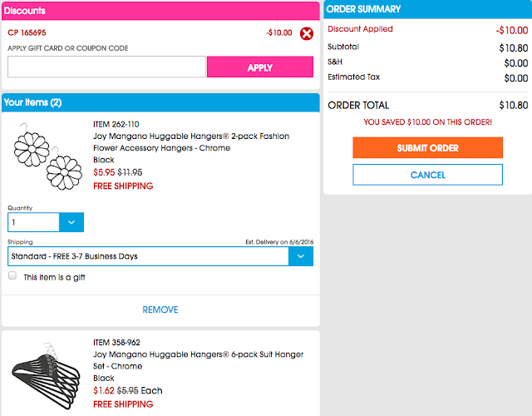Click the quantity value field showing 1
Screen dimensions: 532x416
pos(33,222)
